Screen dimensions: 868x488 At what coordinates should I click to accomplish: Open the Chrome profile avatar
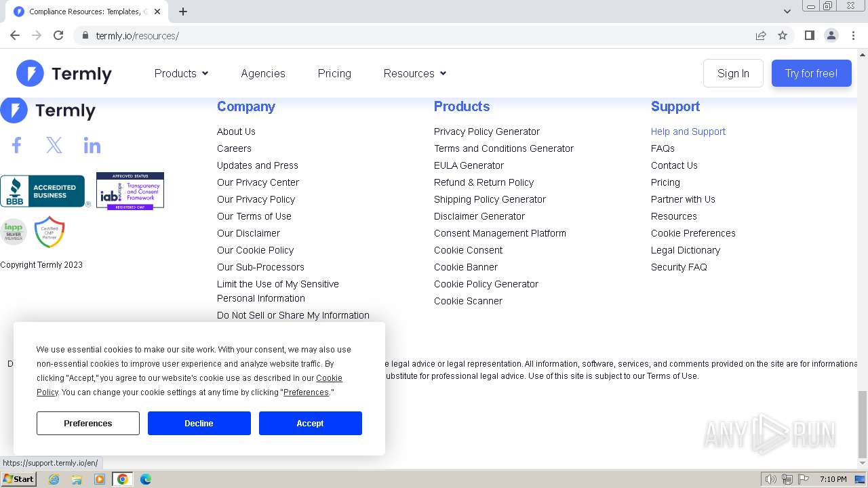click(831, 35)
